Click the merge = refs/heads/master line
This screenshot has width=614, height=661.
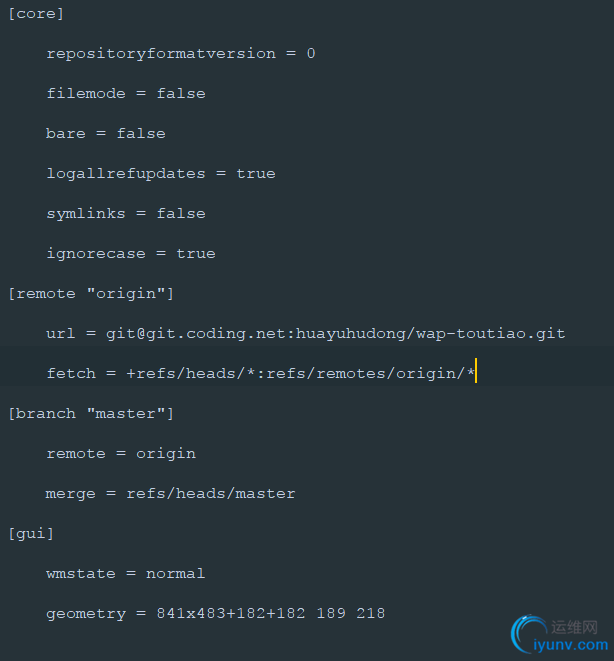click(171, 493)
